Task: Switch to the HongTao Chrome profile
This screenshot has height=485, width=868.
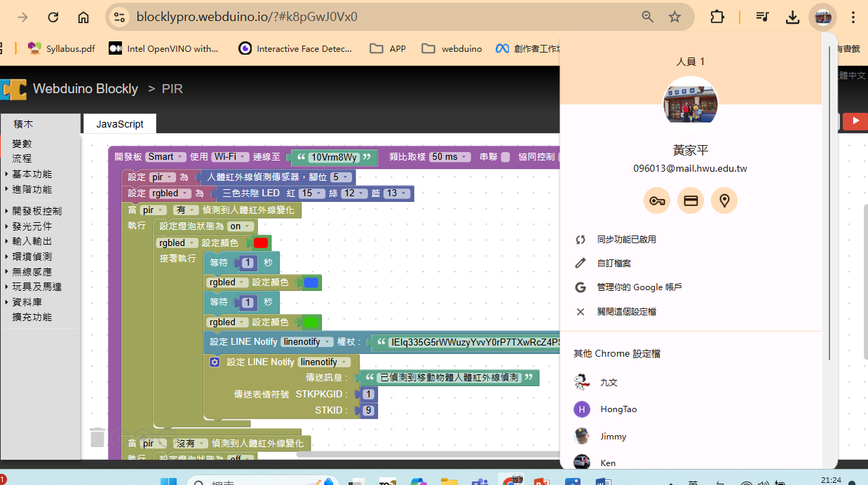Action: [x=618, y=409]
